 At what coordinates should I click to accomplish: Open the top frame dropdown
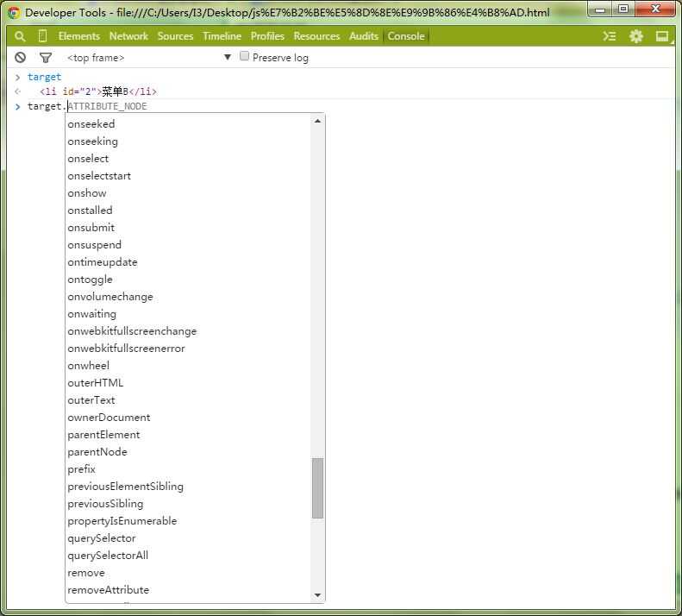pos(149,58)
